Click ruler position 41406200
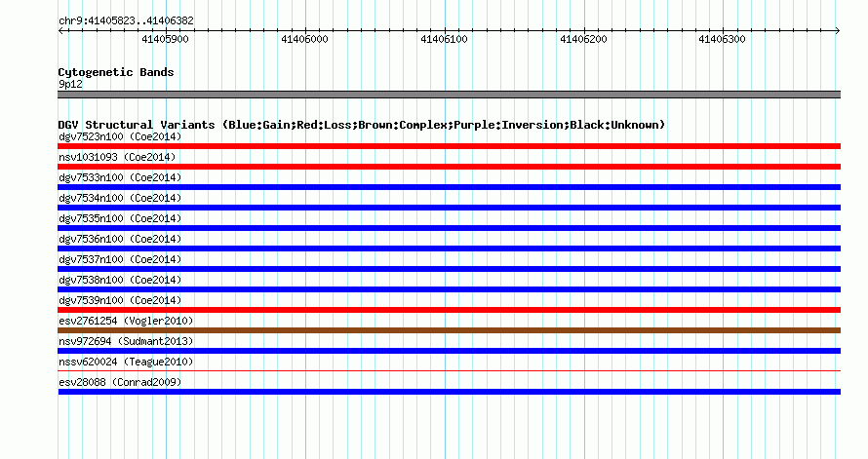 (583, 39)
